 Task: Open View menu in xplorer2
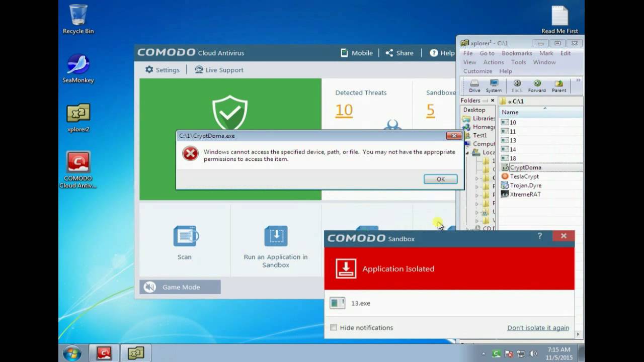click(x=469, y=62)
